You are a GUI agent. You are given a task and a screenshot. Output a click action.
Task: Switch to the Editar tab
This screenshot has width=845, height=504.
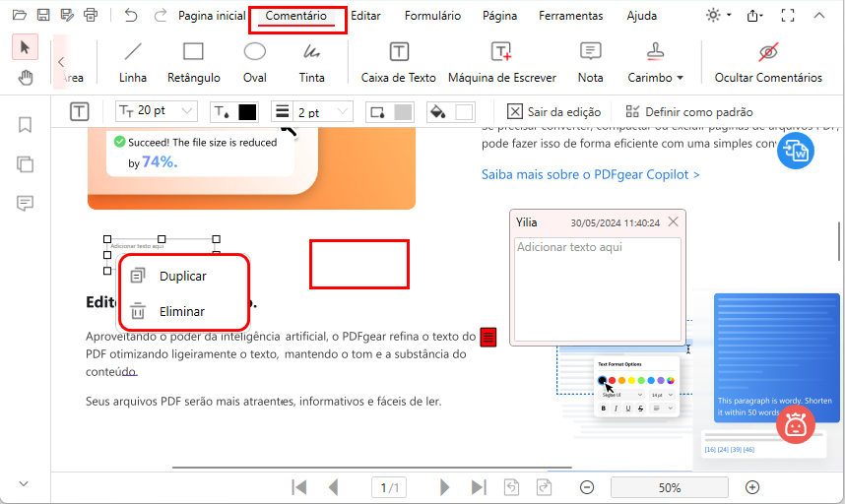(365, 16)
